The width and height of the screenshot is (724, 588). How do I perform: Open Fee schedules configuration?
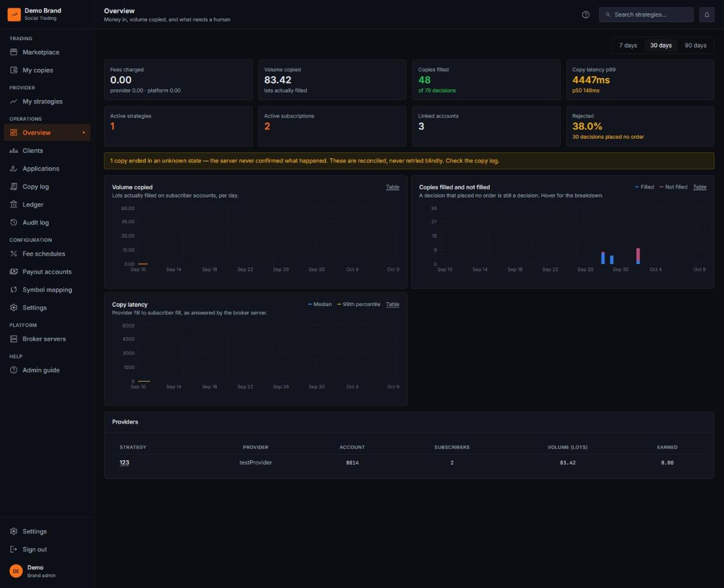pos(47,254)
